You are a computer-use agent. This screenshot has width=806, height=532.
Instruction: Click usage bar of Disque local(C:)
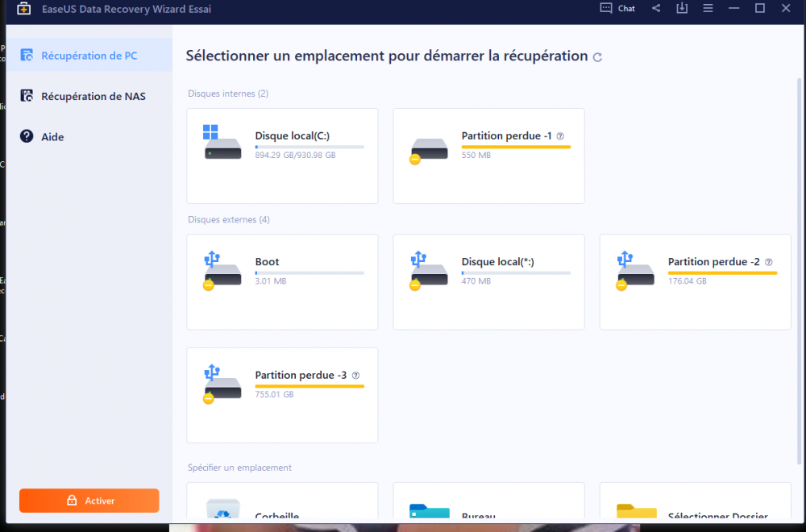coord(310,147)
